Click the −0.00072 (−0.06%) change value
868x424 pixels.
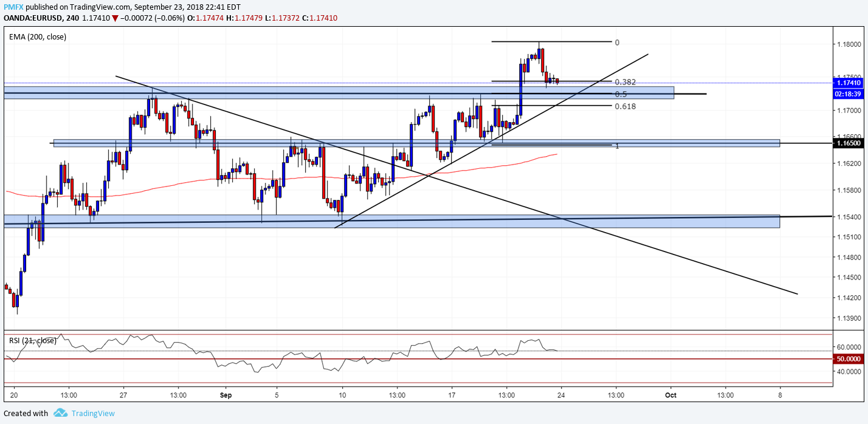click(x=153, y=18)
